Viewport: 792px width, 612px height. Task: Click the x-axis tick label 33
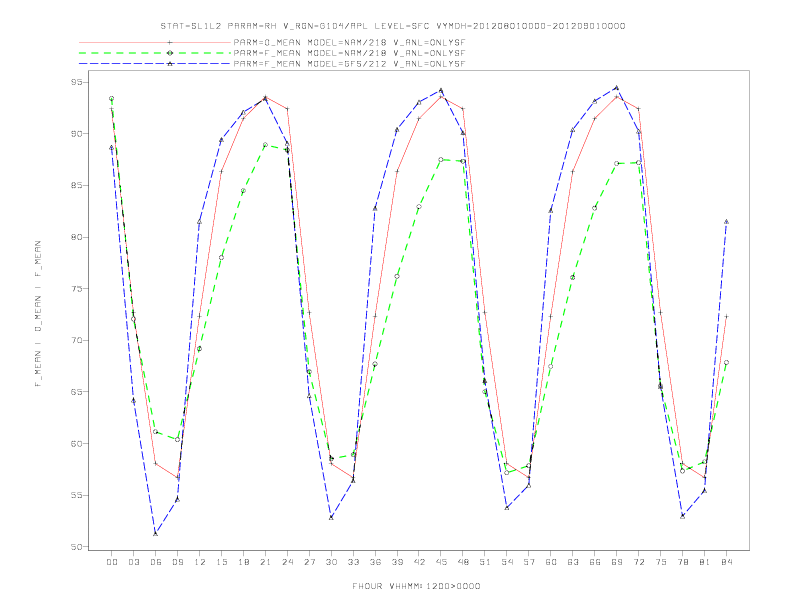[x=353, y=562]
